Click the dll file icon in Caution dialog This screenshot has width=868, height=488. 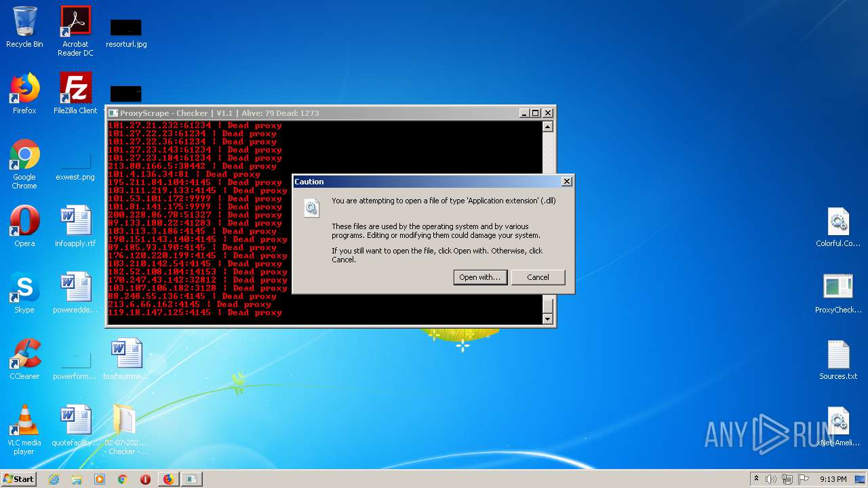coord(312,208)
